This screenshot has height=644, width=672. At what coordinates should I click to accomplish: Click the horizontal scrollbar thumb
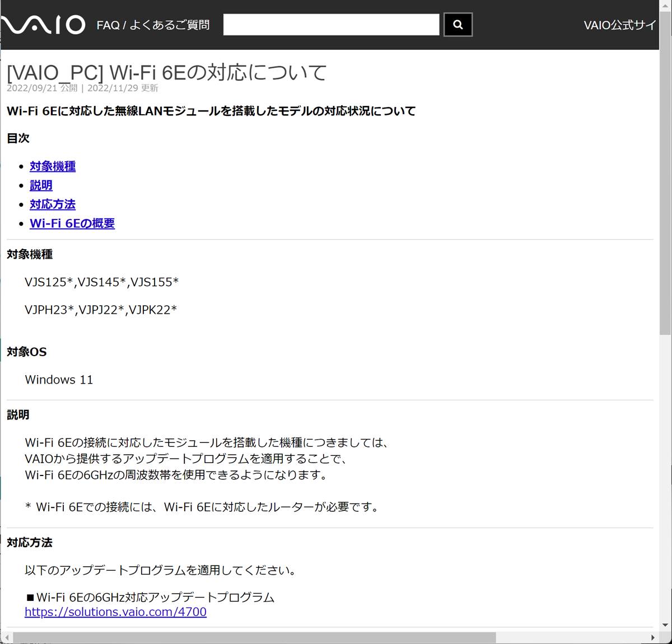click(x=254, y=638)
